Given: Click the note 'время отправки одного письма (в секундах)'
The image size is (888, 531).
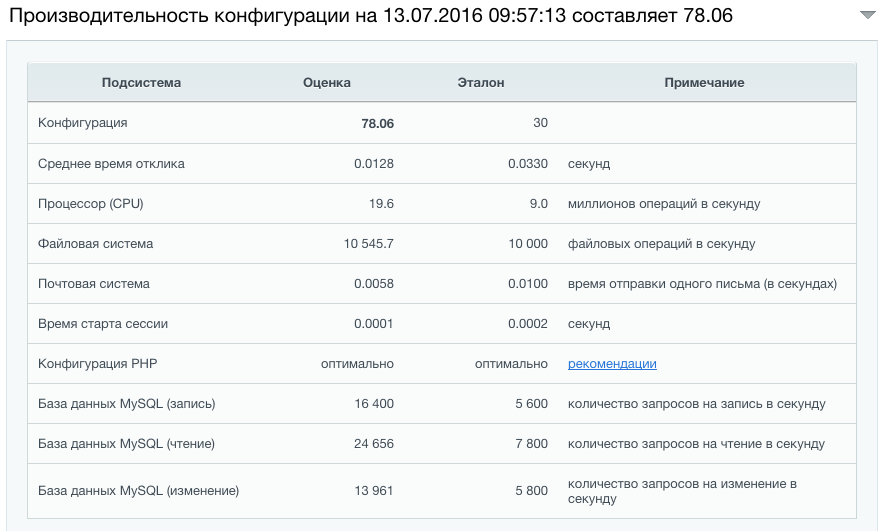Looking at the screenshot, I should click(702, 284).
